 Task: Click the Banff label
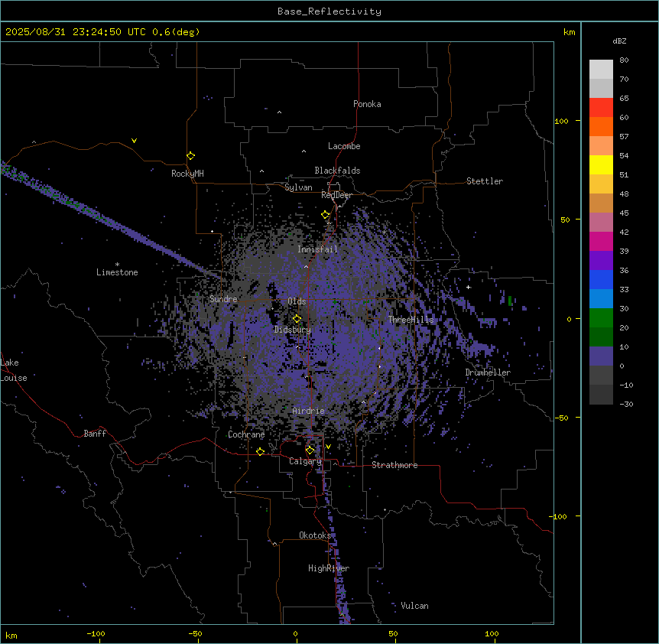pyautogui.click(x=95, y=434)
